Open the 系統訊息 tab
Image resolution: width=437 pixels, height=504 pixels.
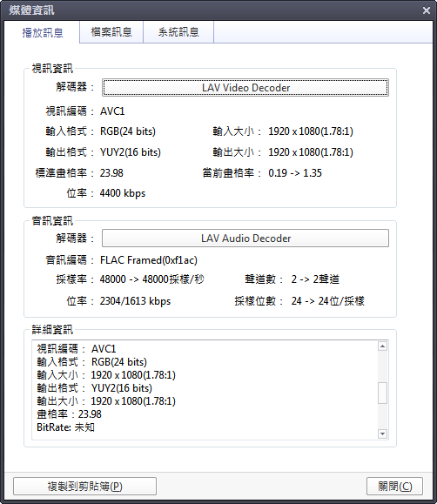click(x=178, y=32)
